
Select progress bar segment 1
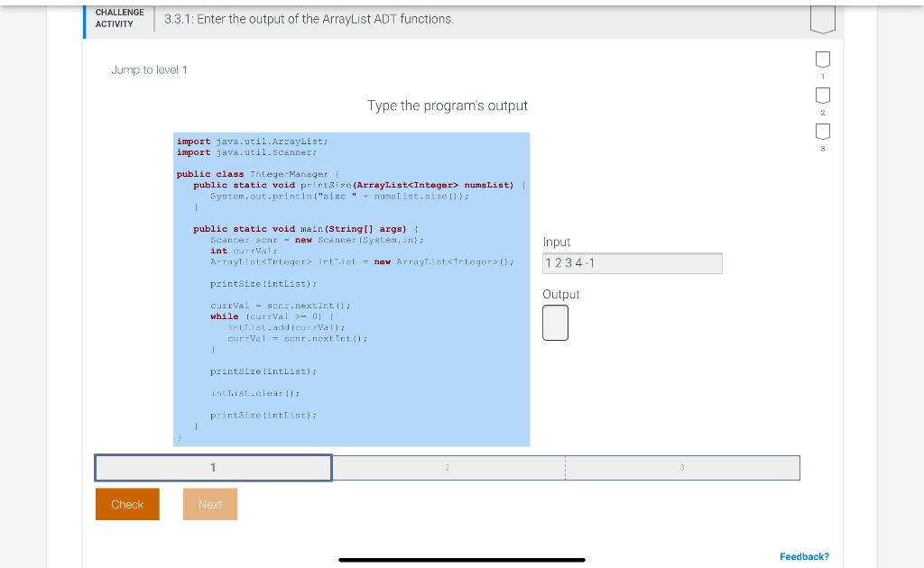tap(213, 467)
